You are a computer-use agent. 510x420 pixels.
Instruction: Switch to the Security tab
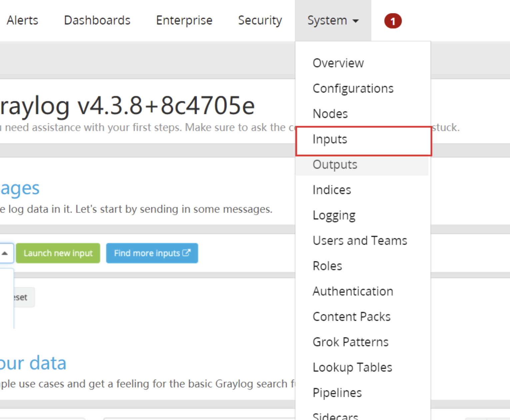coord(260,21)
